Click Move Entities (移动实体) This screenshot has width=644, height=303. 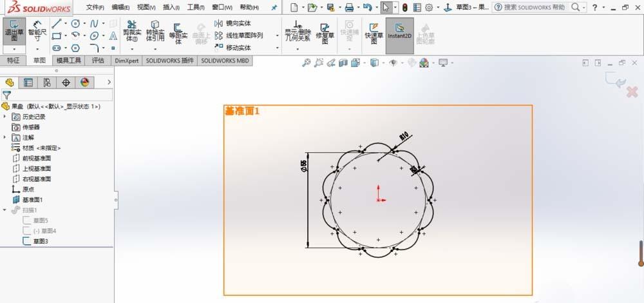(x=233, y=48)
